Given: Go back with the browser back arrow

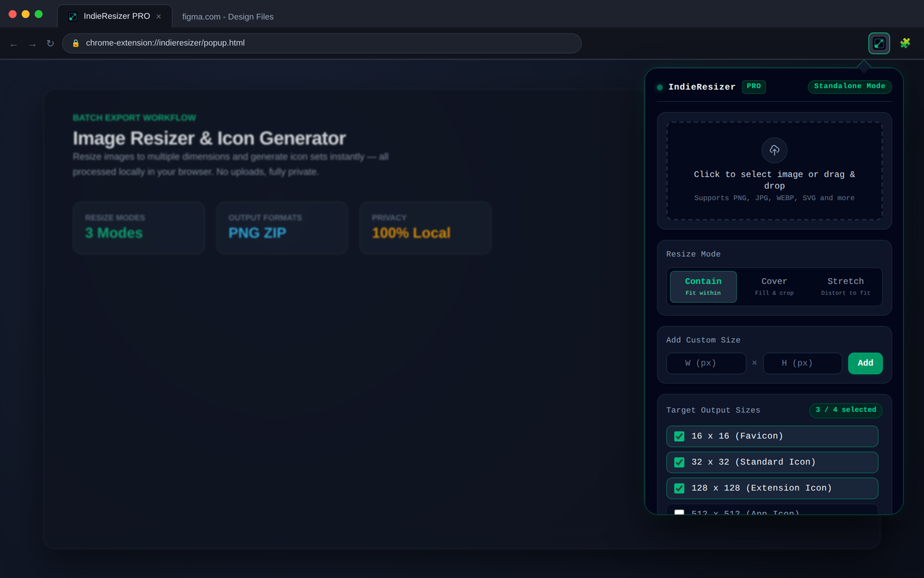Looking at the screenshot, I should pyautogui.click(x=13, y=44).
